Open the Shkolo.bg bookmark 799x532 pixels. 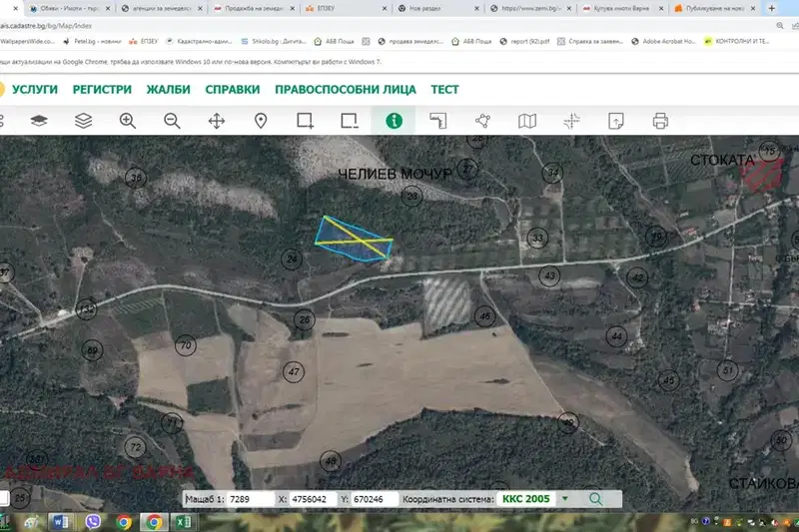(x=273, y=41)
